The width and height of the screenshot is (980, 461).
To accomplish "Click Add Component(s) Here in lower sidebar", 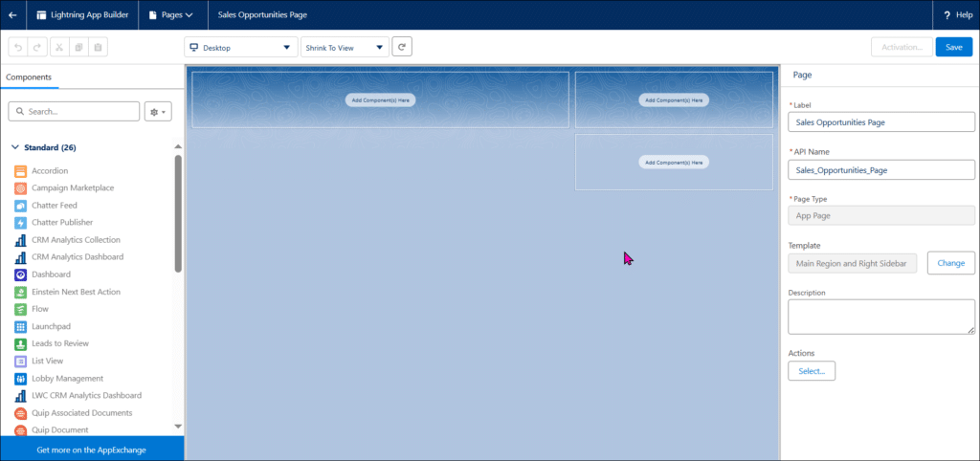I will click(x=674, y=162).
